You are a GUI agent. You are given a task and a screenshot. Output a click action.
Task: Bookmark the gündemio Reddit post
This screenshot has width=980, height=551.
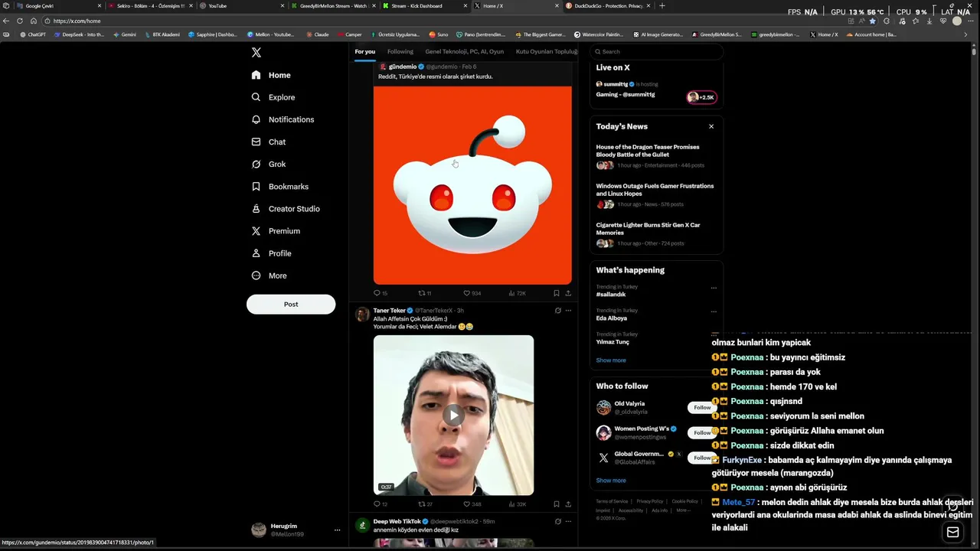tap(557, 293)
